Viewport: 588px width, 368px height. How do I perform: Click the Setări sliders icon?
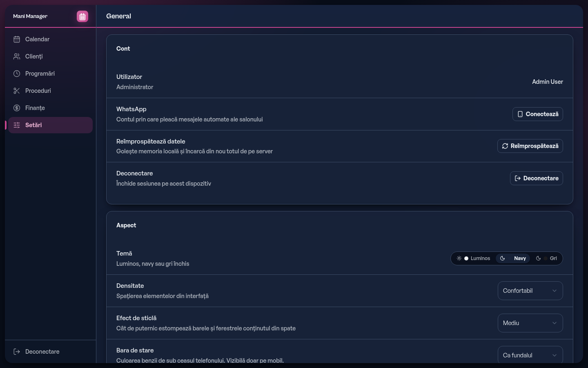[17, 125]
